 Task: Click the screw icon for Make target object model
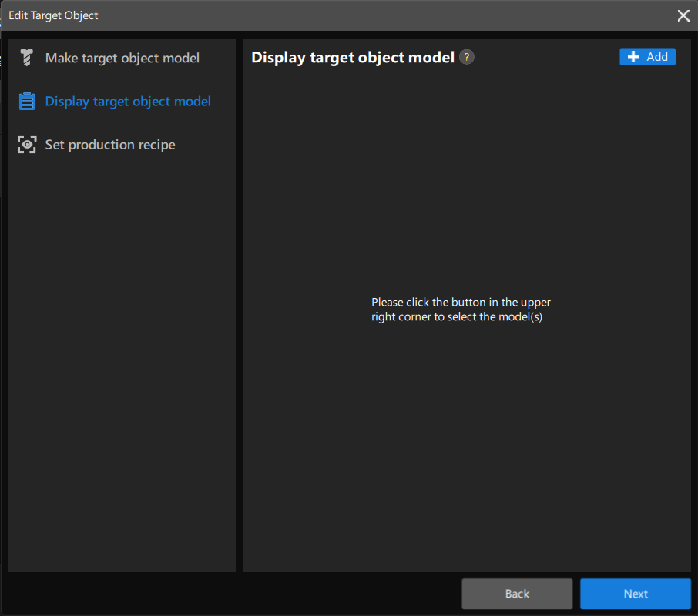[x=27, y=58]
